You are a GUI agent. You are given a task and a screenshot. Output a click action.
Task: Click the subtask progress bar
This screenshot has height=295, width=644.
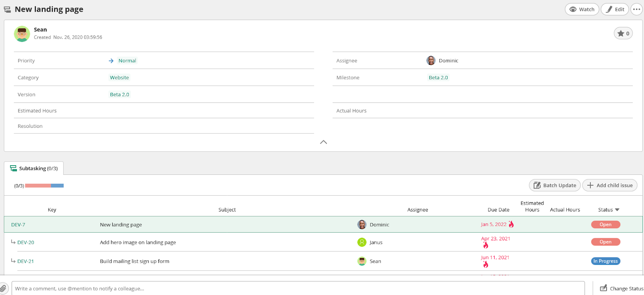pyautogui.click(x=44, y=186)
